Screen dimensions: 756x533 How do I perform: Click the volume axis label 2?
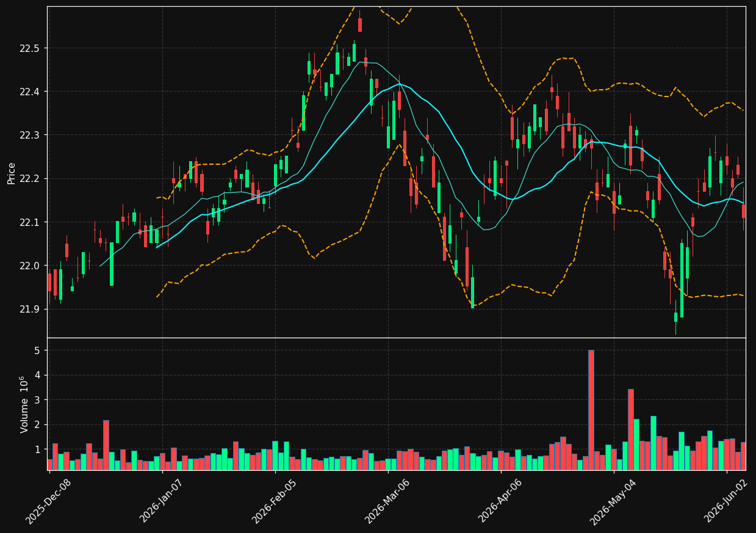pos(37,425)
